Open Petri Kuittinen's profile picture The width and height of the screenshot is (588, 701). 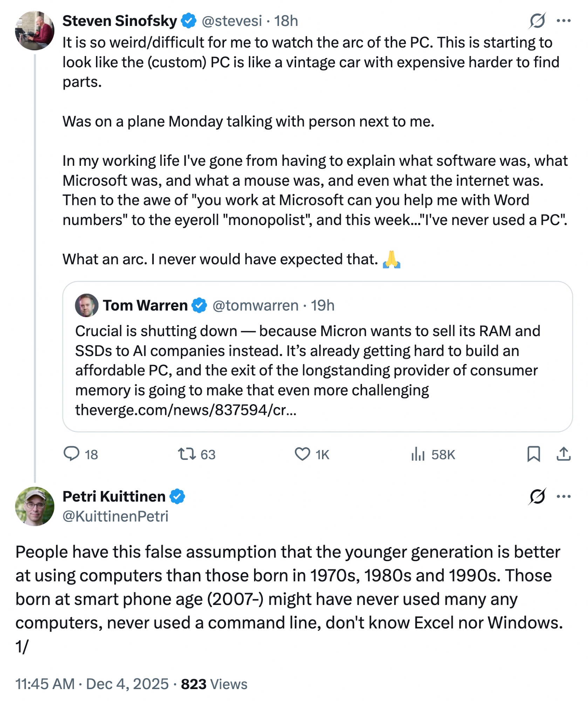(x=35, y=506)
